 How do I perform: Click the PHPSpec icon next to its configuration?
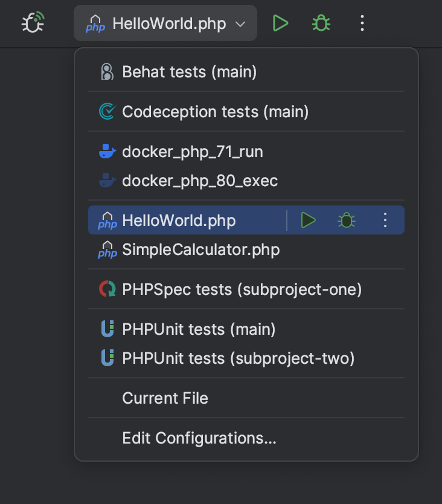[x=107, y=289]
